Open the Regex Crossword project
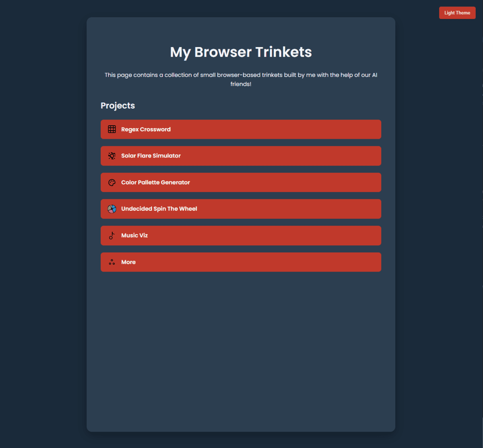 [x=146, y=129]
